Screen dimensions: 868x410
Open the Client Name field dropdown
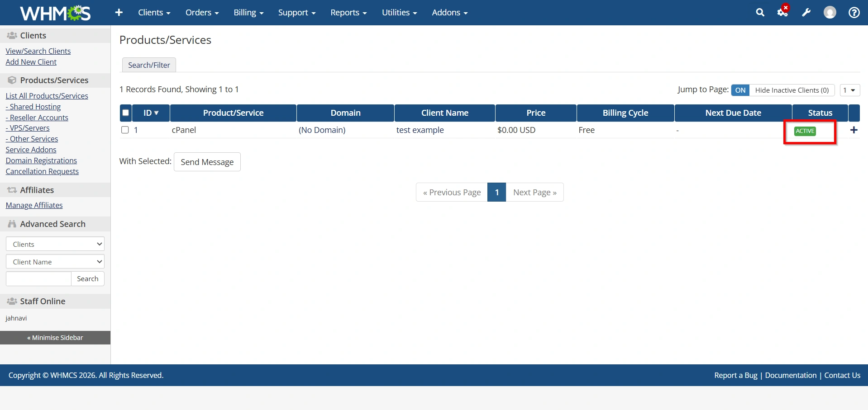click(55, 262)
